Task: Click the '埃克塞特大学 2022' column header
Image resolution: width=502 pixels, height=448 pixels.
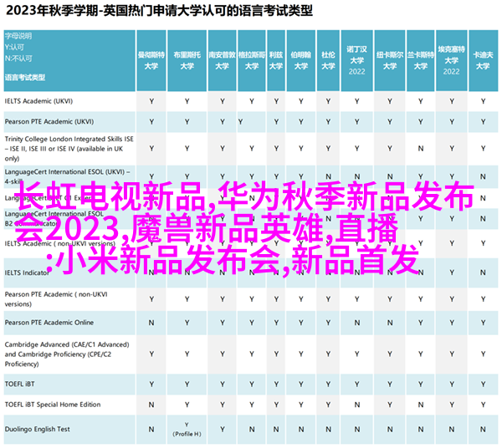Action: 452,60
